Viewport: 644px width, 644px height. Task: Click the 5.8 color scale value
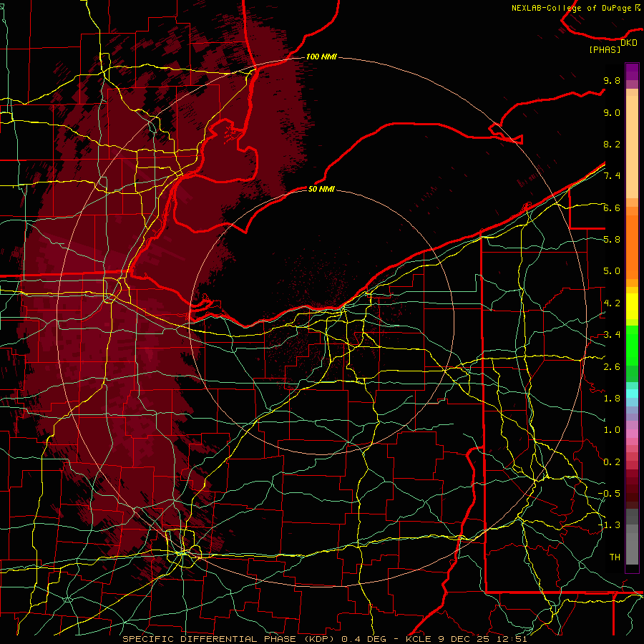click(x=612, y=240)
